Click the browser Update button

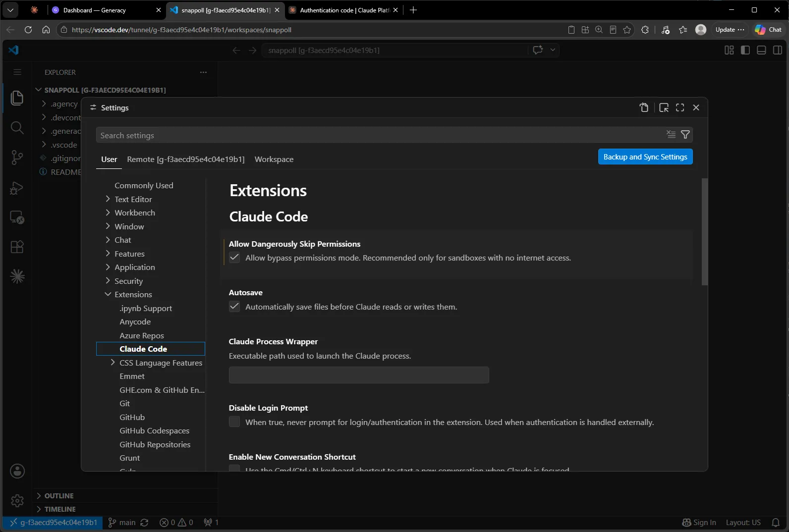(x=730, y=30)
